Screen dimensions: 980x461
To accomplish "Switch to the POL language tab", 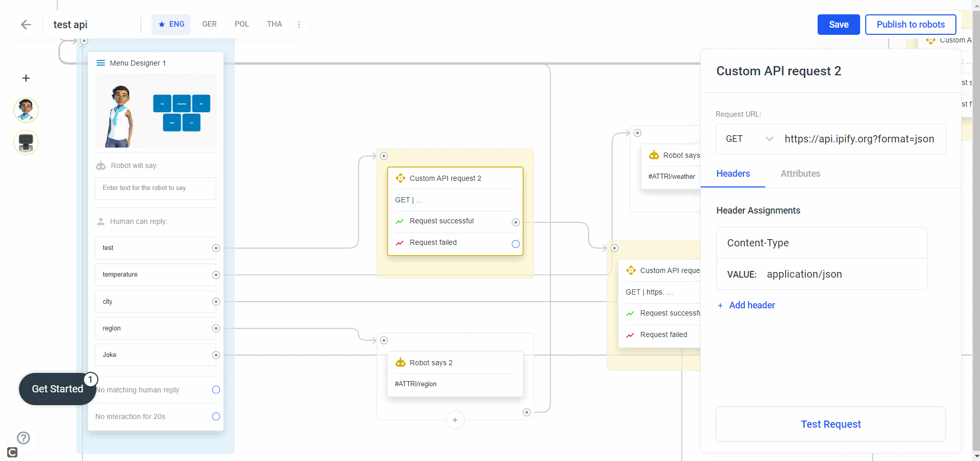I will click(x=242, y=24).
